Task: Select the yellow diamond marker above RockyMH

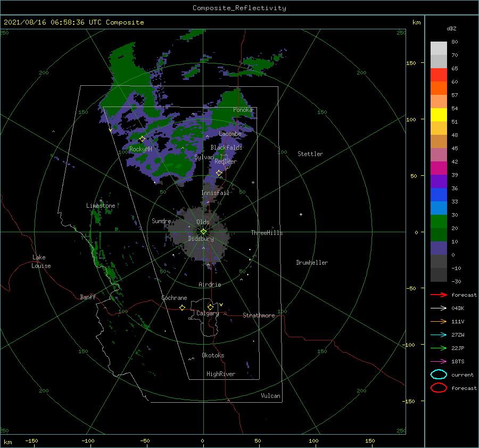Action: (142, 139)
